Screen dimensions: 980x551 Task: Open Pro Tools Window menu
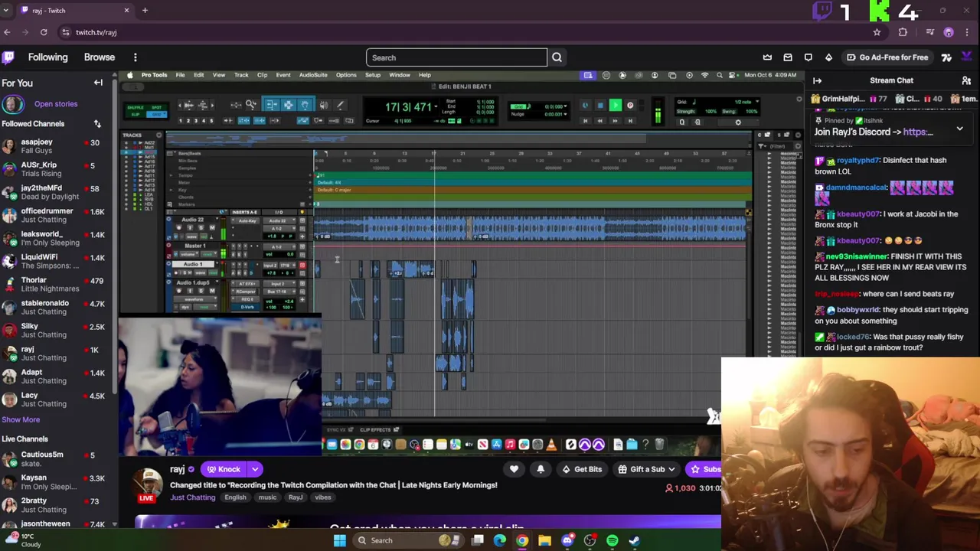click(x=400, y=75)
